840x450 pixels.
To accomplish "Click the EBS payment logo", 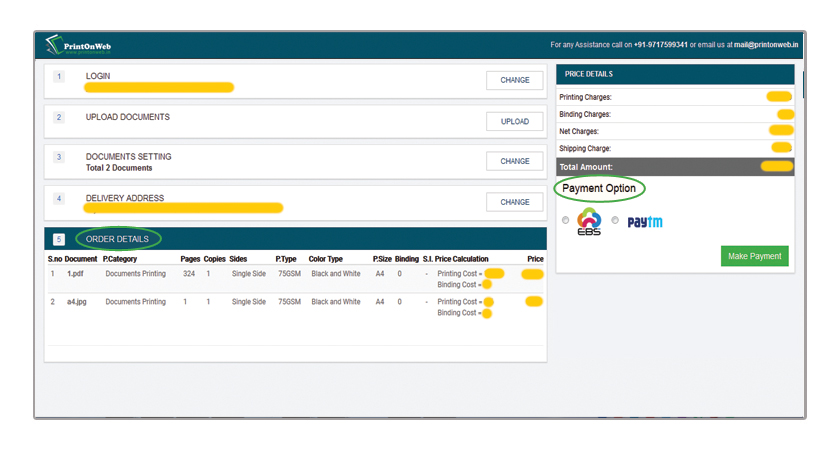I will click(589, 221).
